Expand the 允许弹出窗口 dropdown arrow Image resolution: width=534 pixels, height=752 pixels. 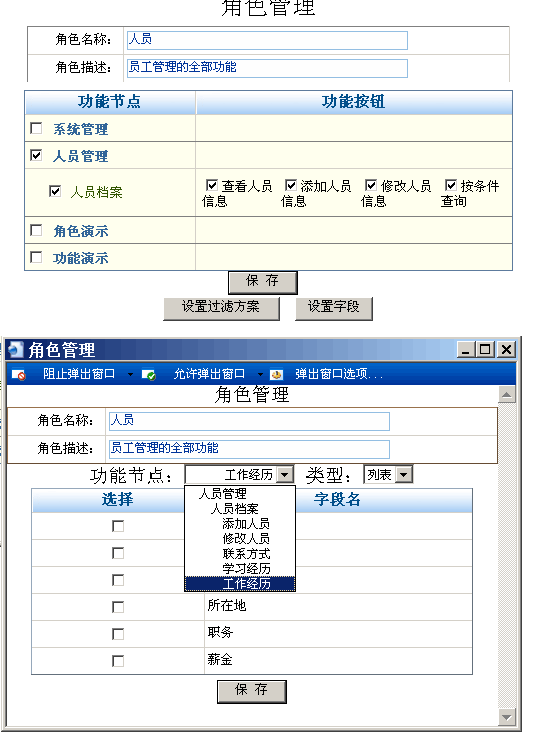pyautogui.click(x=260, y=375)
